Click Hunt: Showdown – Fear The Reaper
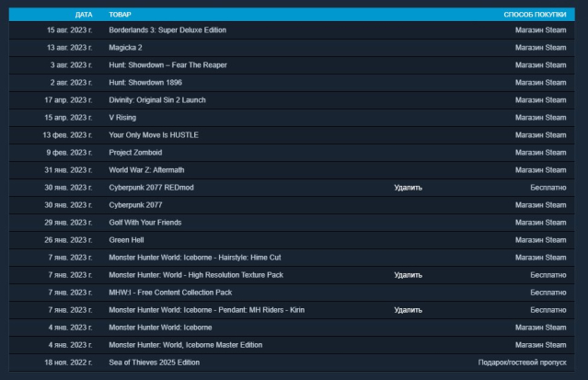Viewport: 588px width, 380px height. point(167,65)
